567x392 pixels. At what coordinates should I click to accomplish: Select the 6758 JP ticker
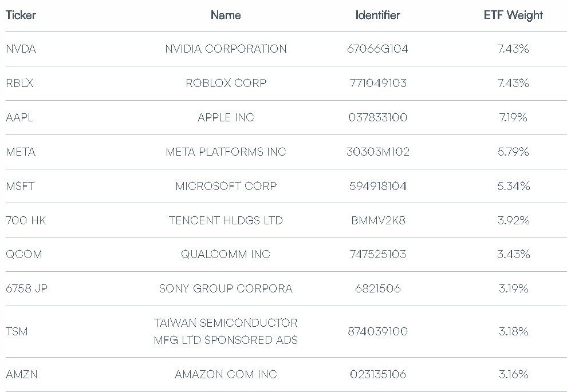click(27, 288)
